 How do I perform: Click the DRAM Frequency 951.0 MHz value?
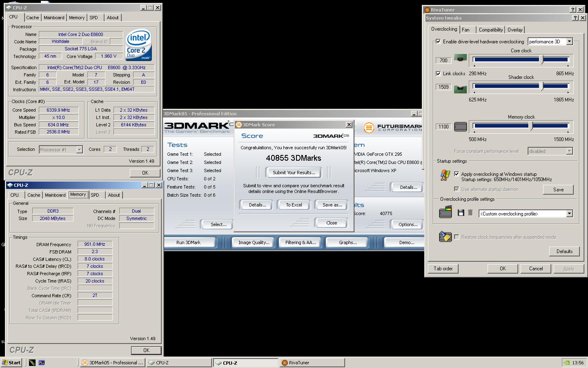(x=95, y=244)
